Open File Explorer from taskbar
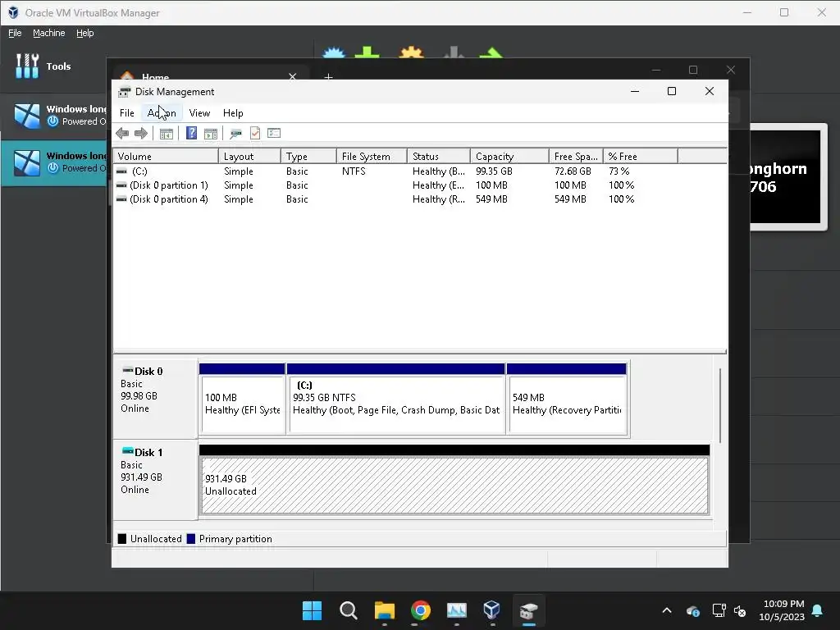Image resolution: width=840 pixels, height=630 pixels. tap(384, 610)
